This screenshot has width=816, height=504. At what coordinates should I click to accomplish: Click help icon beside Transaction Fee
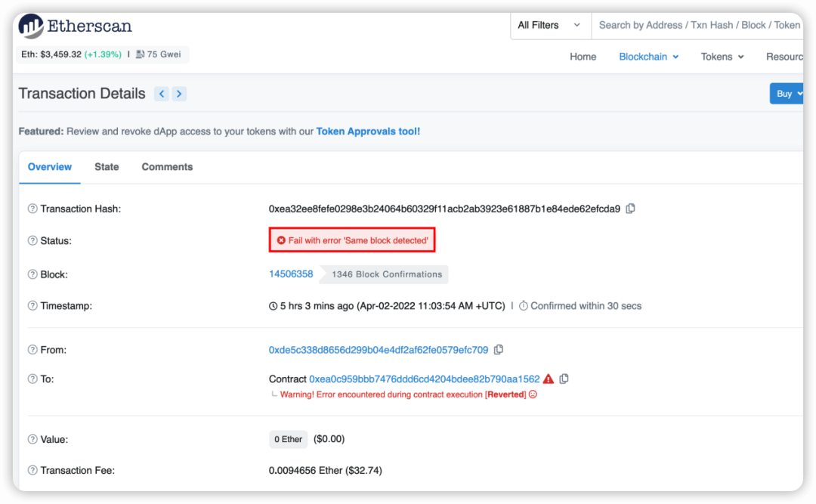coord(32,471)
